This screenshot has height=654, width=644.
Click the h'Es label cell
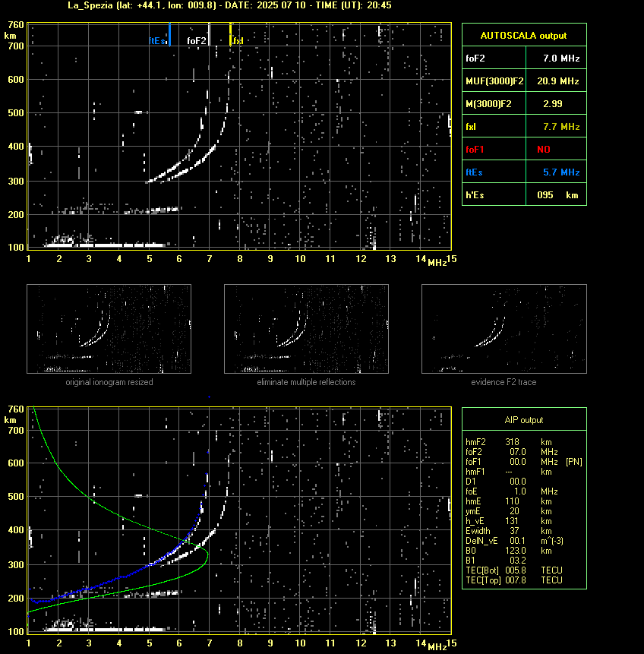pyautogui.click(x=494, y=194)
